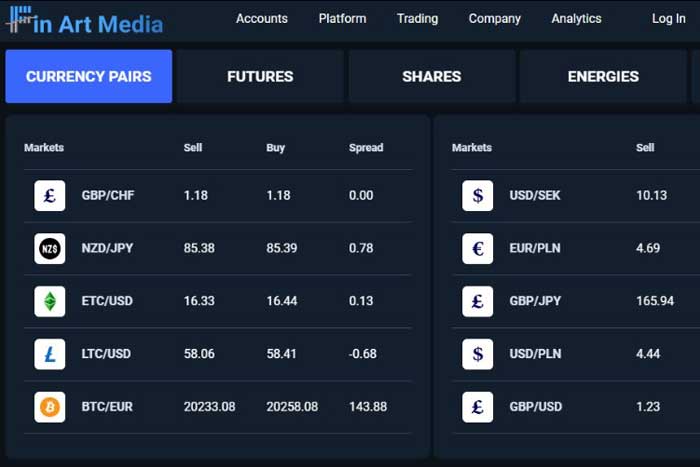This screenshot has width=700, height=467.
Task: Click the Ethereum Classic ETC/USD icon
Action: (50, 301)
